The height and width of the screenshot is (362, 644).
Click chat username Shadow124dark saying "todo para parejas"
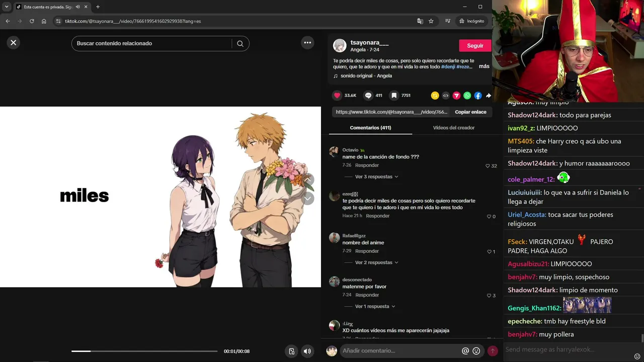pos(532,115)
